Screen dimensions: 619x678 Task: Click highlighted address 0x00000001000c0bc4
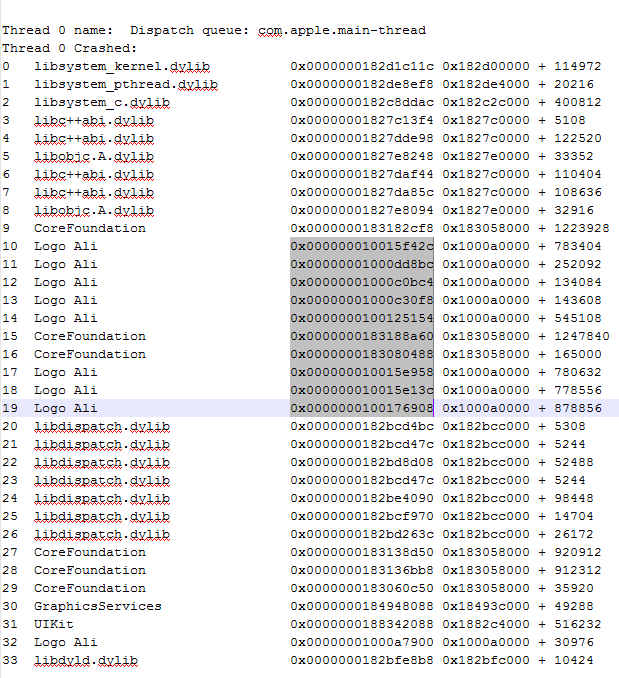pyautogui.click(x=362, y=282)
